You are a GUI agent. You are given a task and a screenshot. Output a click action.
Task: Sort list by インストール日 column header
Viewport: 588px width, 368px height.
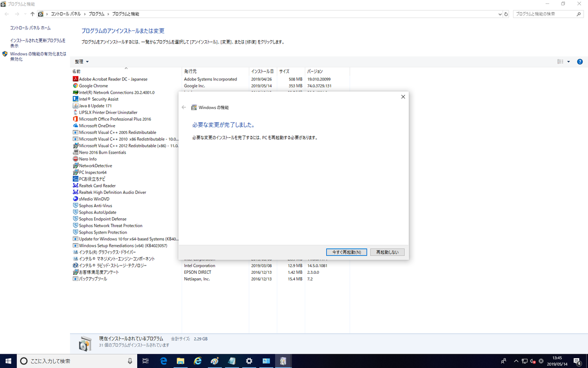263,72
